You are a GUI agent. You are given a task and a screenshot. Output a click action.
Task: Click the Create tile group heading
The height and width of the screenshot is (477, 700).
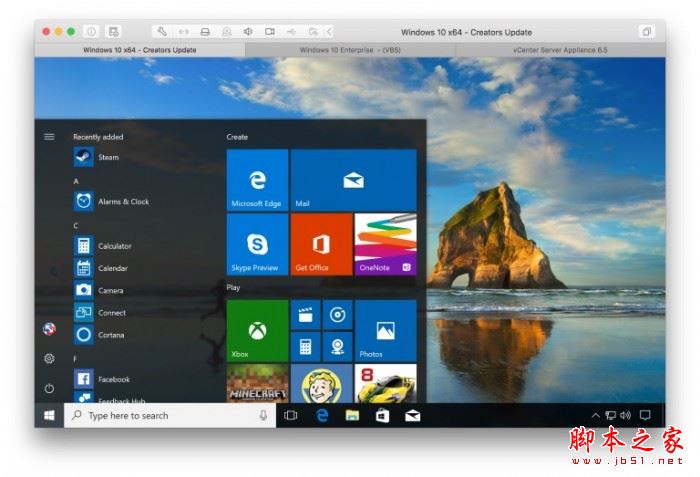(237, 137)
